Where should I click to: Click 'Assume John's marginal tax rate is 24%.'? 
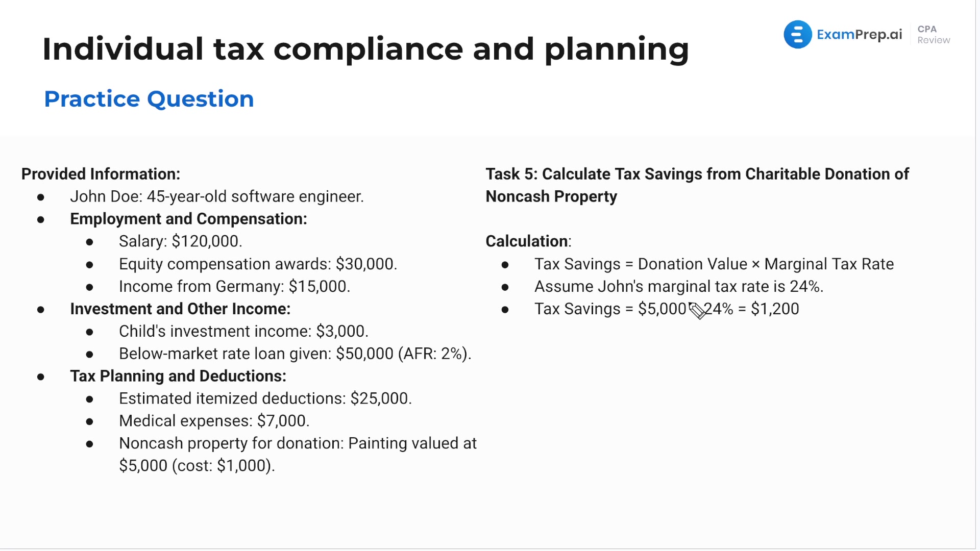(x=679, y=286)
